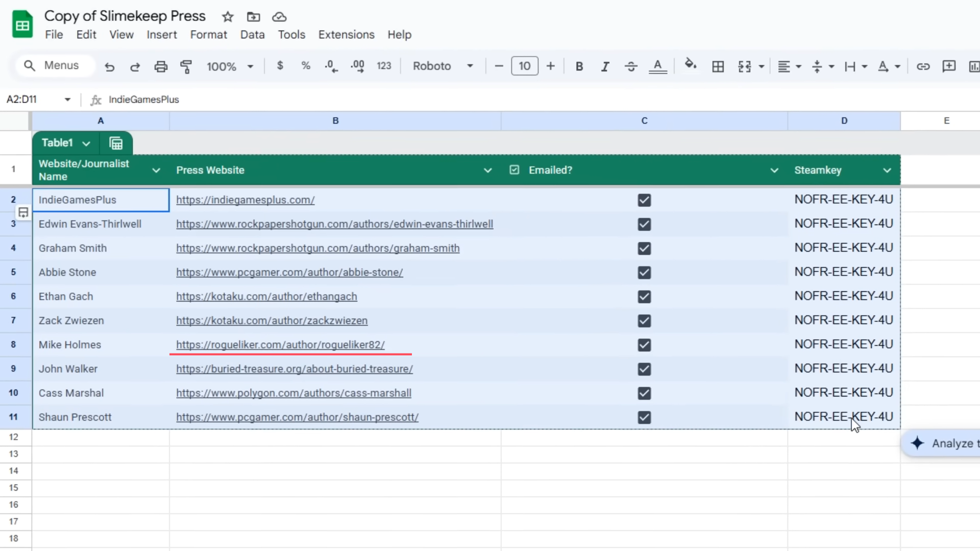Insert a chart with the chart icon
This screenshot has height=551, width=980.
(x=974, y=66)
